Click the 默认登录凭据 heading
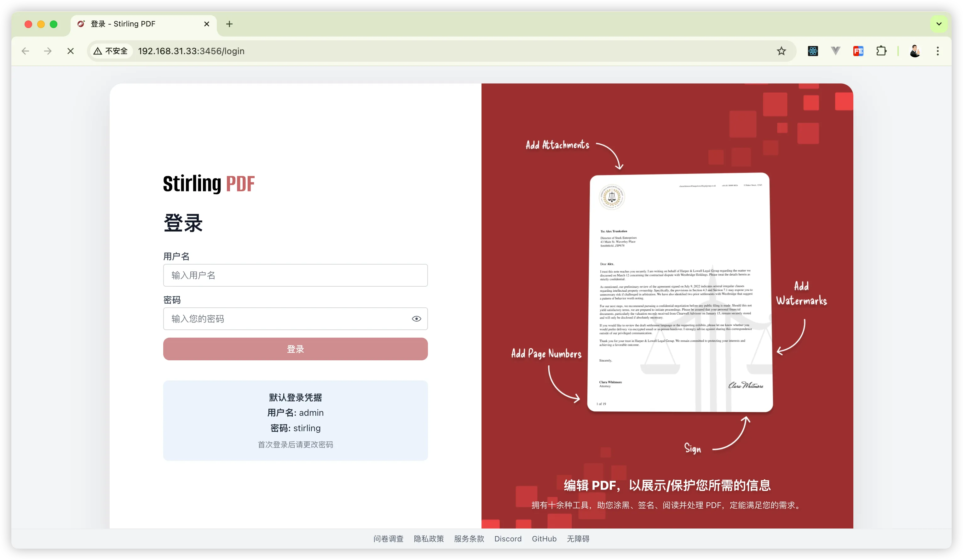 click(x=295, y=398)
